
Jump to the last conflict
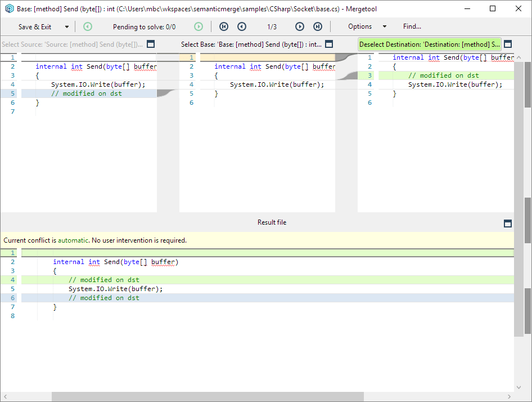coord(318,26)
